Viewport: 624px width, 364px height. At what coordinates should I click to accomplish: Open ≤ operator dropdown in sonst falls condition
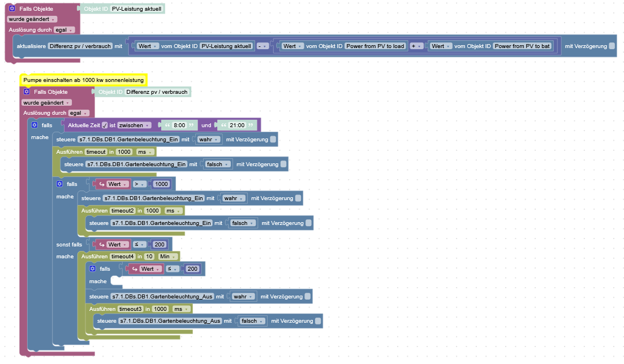pos(139,245)
